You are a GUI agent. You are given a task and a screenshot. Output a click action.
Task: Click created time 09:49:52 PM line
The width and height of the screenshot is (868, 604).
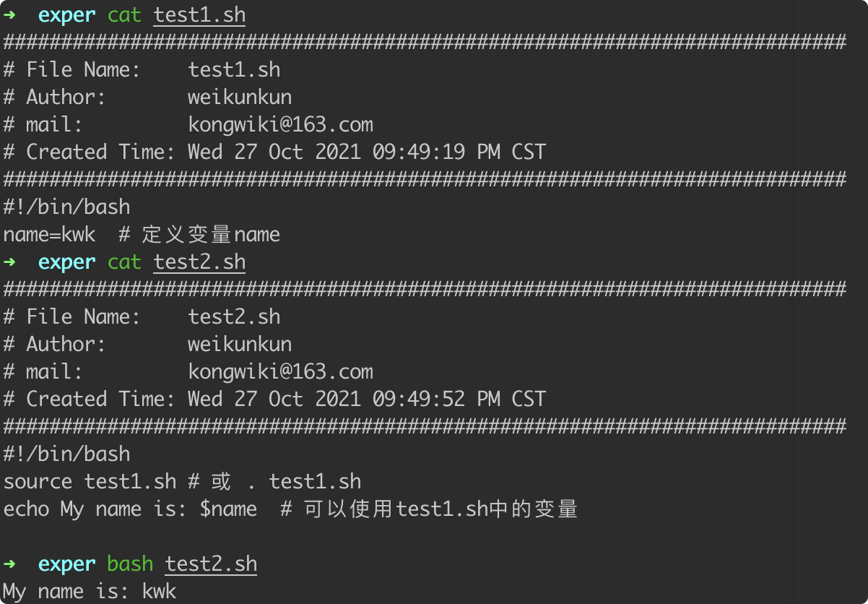pyautogui.click(x=274, y=400)
